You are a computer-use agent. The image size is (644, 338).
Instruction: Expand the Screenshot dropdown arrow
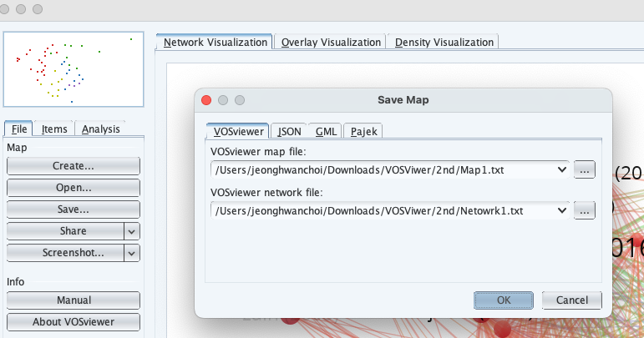point(132,253)
